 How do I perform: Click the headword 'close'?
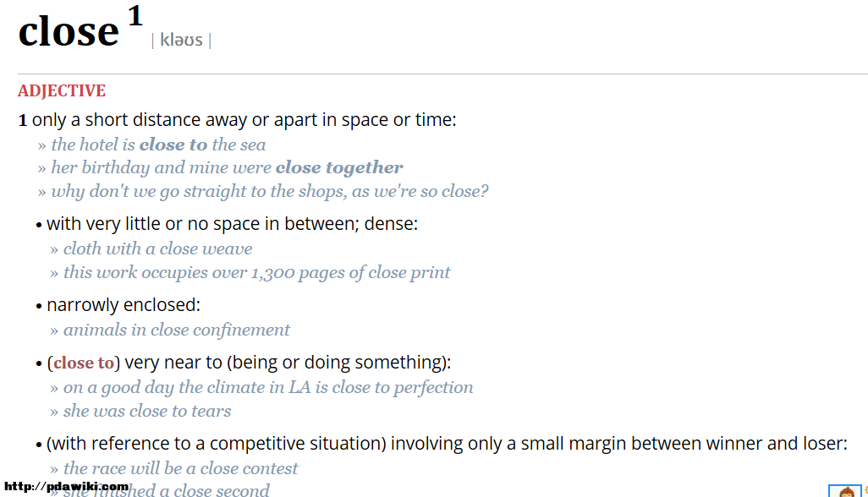(69, 31)
